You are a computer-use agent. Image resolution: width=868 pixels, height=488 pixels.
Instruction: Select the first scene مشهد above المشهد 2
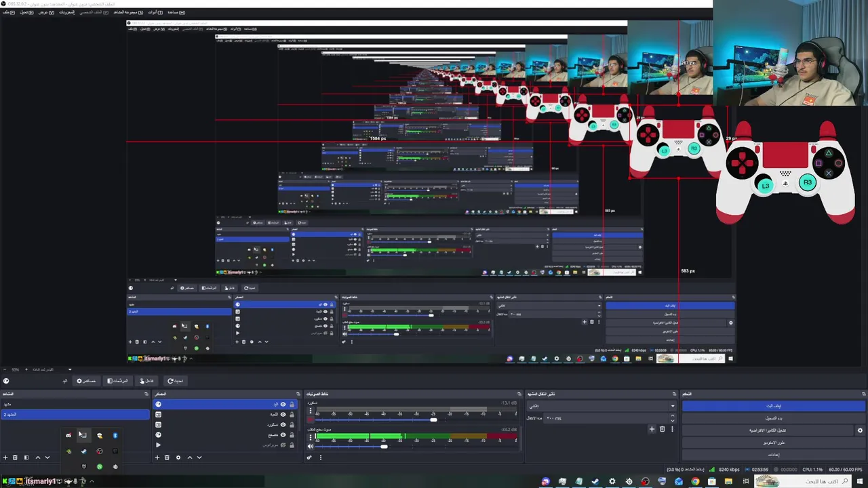75,405
